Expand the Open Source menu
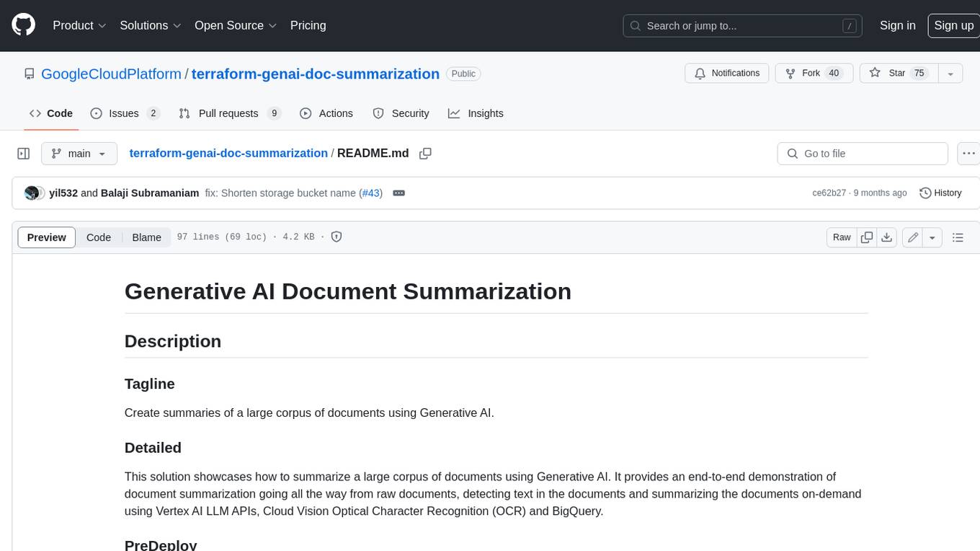 click(236, 25)
